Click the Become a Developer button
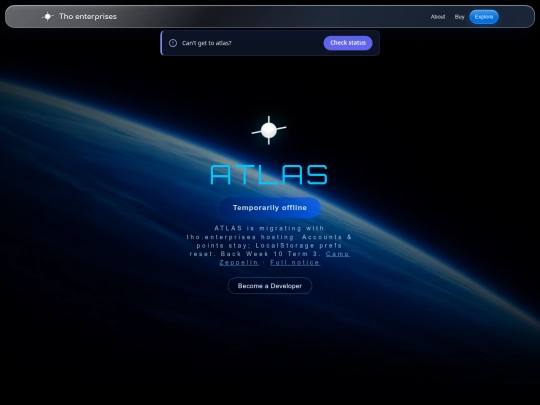 point(270,286)
